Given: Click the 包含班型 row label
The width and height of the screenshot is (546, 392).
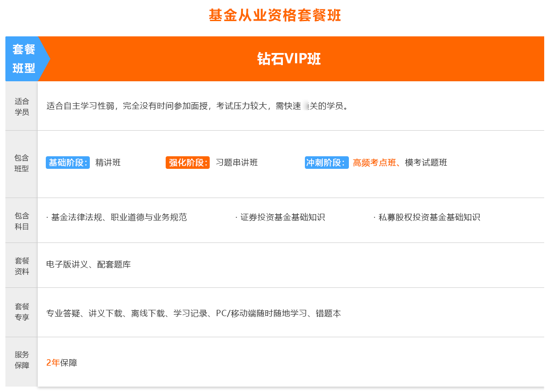Looking at the screenshot, I should 22,163.
